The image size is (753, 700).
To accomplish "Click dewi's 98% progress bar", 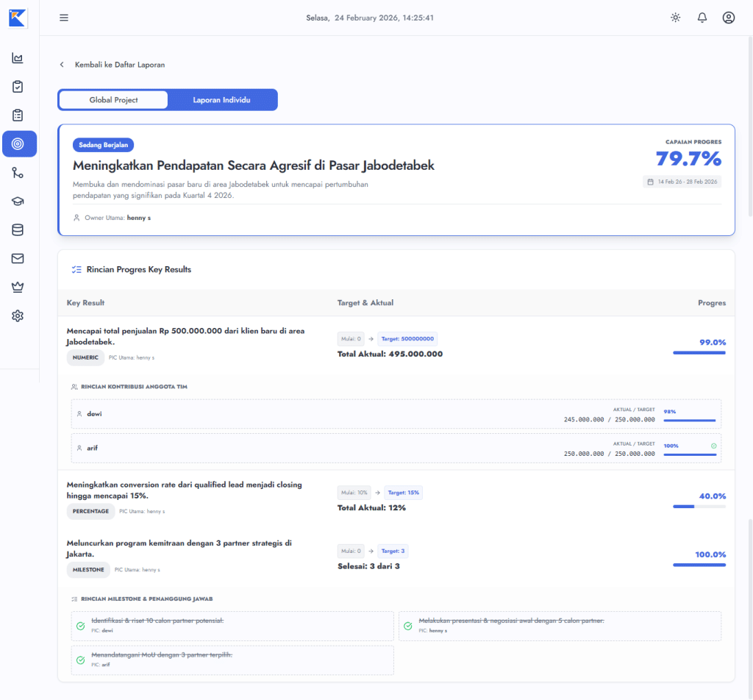I will click(x=690, y=421).
